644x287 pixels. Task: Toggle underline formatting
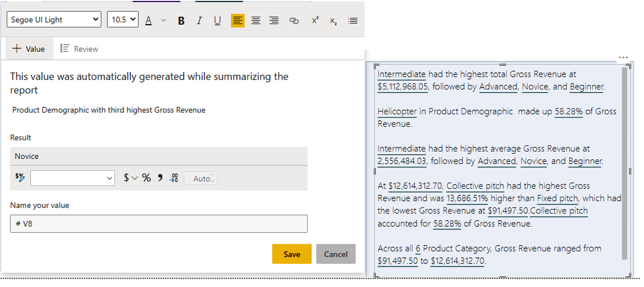click(x=217, y=21)
